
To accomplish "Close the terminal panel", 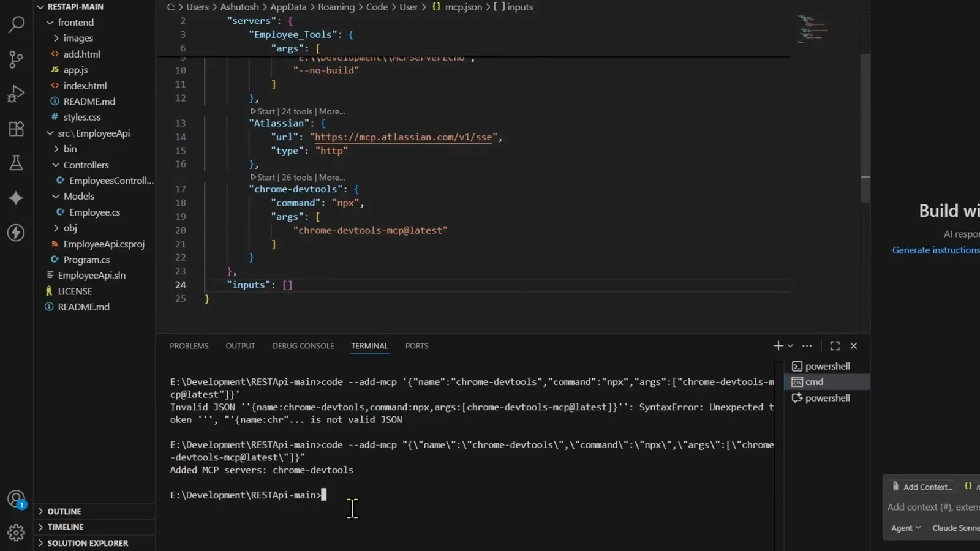I will click(x=854, y=346).
